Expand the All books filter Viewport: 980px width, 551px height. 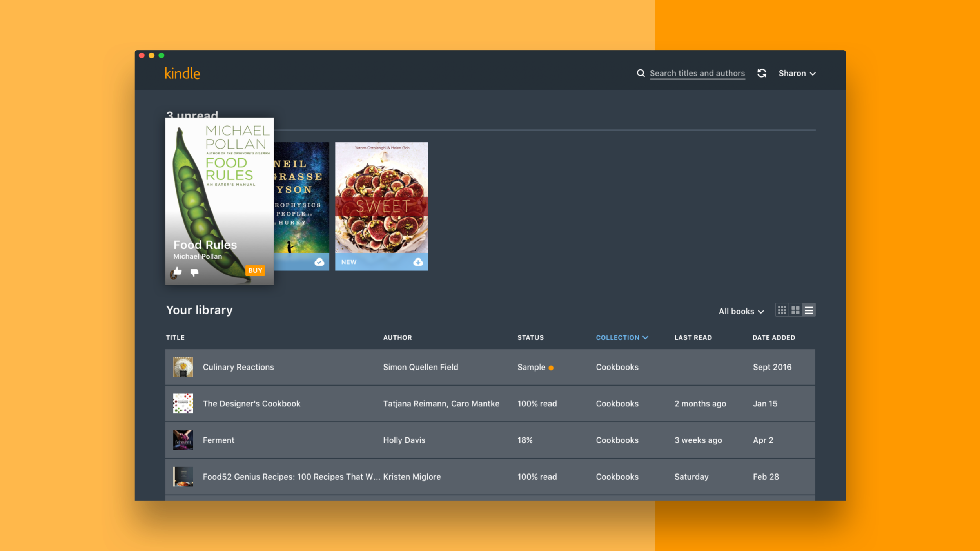pos(741,311)
